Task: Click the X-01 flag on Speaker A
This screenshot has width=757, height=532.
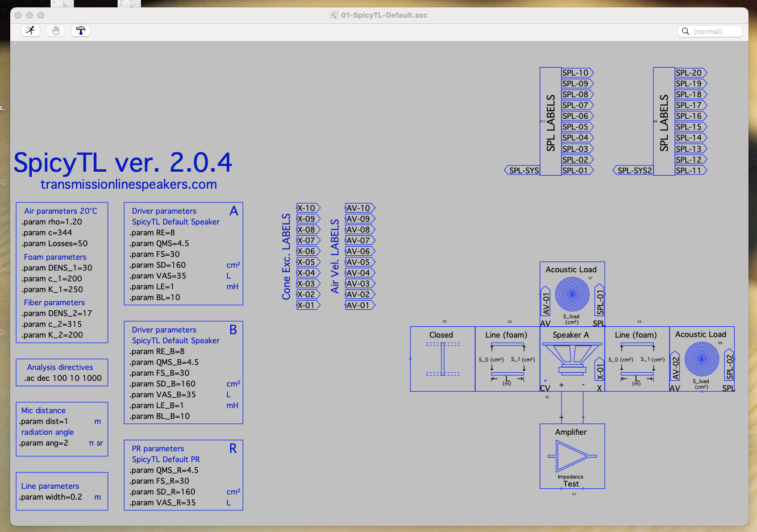Action: pos(600,370)
